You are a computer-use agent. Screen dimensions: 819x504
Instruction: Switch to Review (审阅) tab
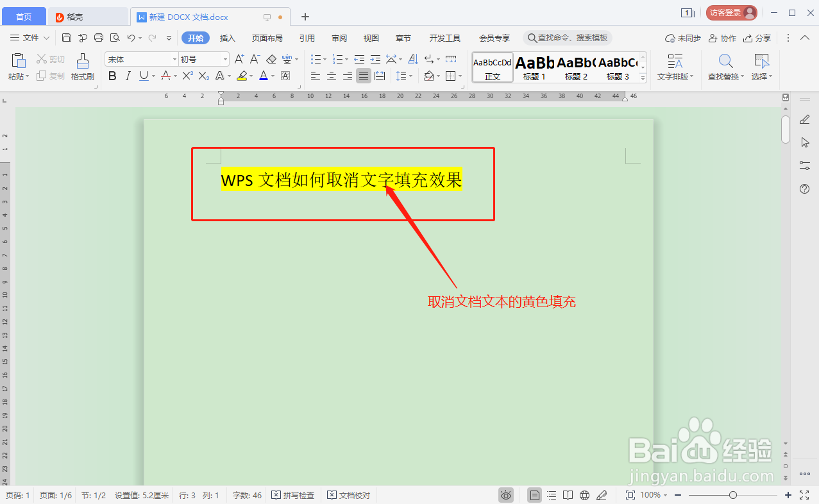tap(339, 38)
